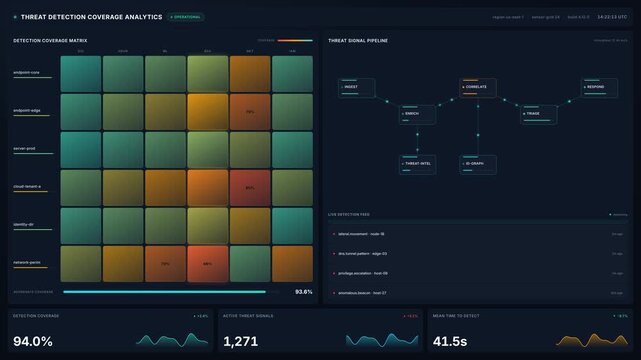Image resolution: width=641 pixels, height=360 pixels.
Task: Click the 79% cell in network-perim row
Action: (x=165, y=264)
